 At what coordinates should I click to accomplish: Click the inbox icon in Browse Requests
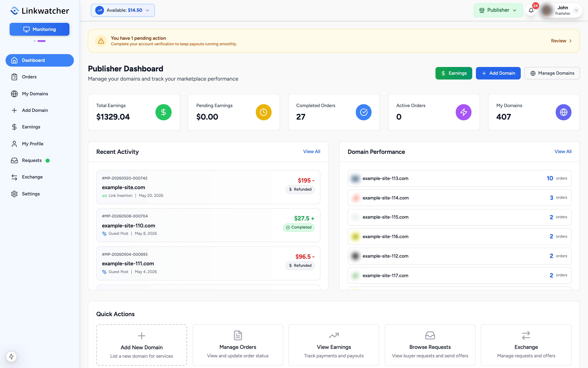click(x=430, y=335)
